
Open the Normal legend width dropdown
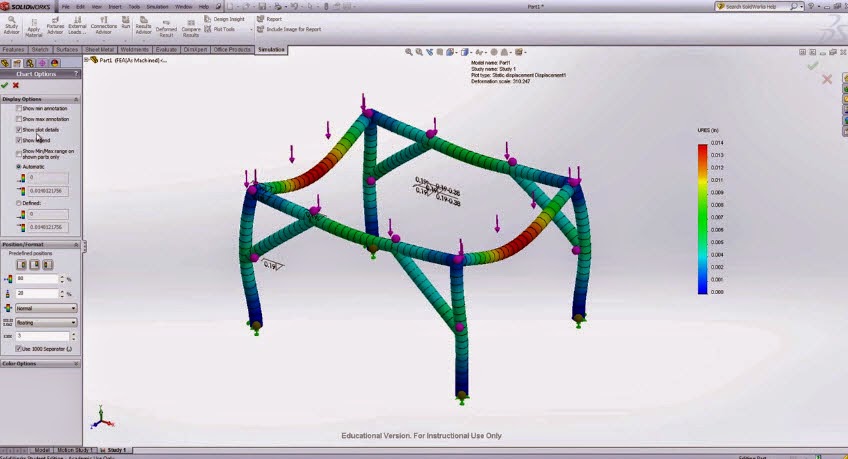[x=46, y=308]
